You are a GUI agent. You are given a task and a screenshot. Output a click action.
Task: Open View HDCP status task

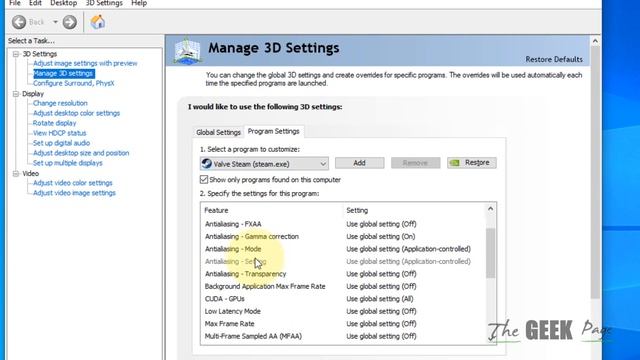coord(60,133)
